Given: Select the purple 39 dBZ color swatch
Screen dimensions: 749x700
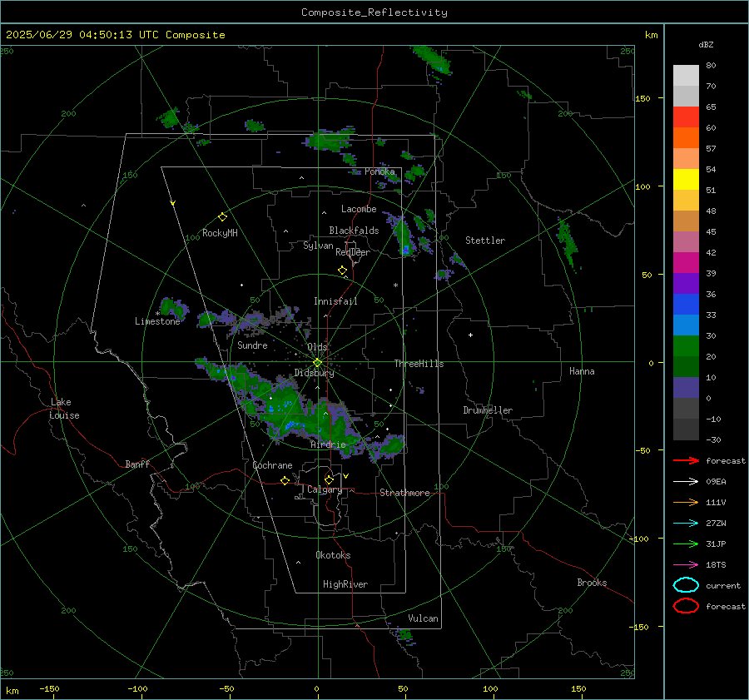Looking at the screenshot, I should pos(686,283).
